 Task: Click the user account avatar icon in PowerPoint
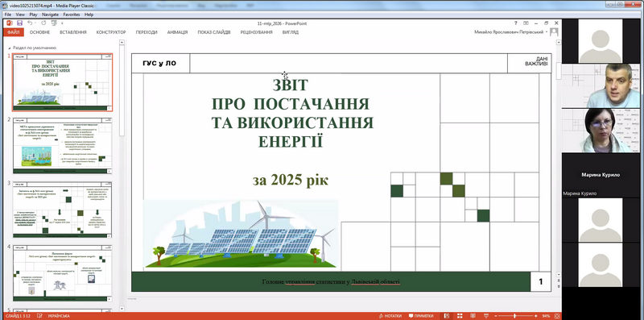pos(554,32)
